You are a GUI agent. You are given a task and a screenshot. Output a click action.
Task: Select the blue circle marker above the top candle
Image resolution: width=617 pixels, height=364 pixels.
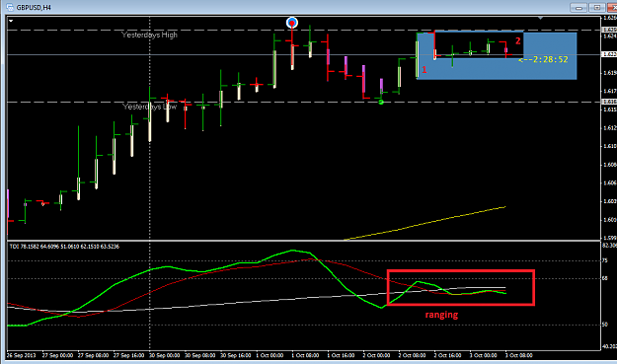coord(292,23)
